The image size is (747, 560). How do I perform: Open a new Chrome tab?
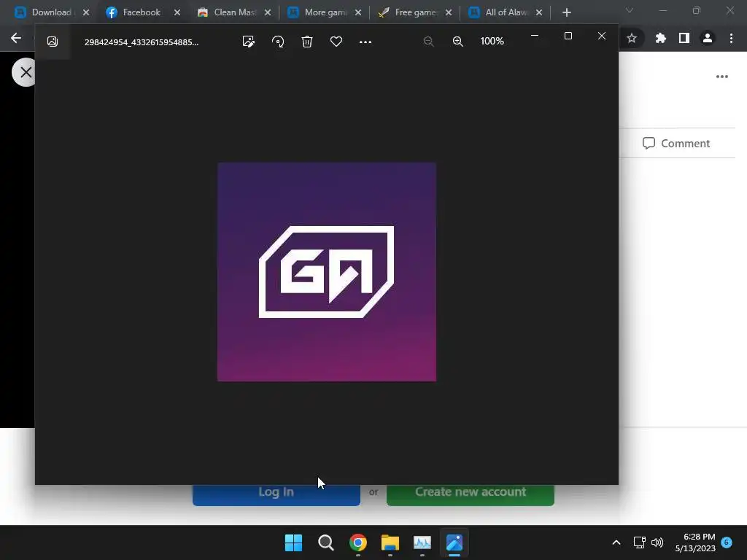click(x=566, y=12)
